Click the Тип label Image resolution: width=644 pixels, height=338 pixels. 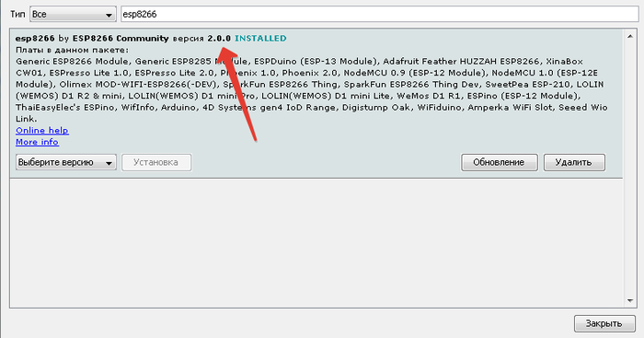(17, 15)
